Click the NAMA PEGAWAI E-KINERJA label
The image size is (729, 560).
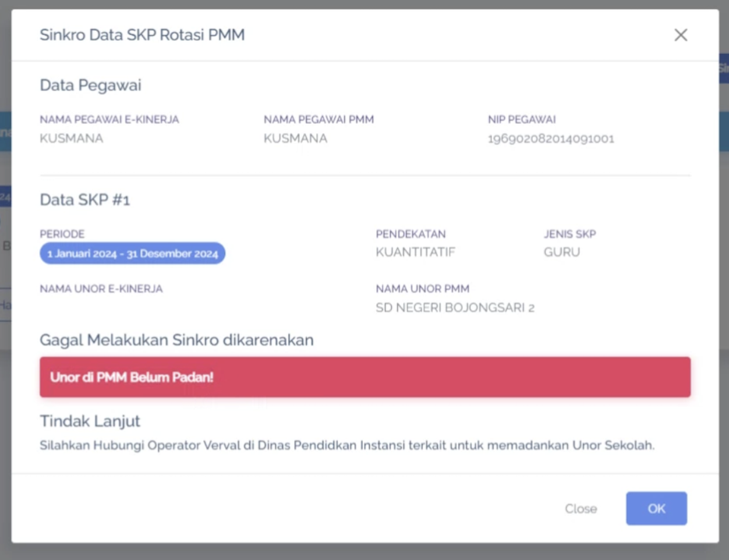click(109, 120)
